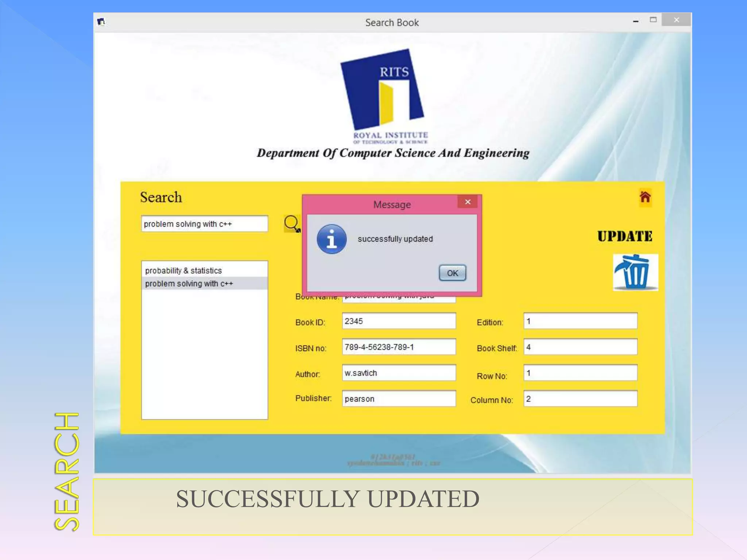The image size is (747, 560).
Task: Click the UPDATE button
Action: point(625,236)
